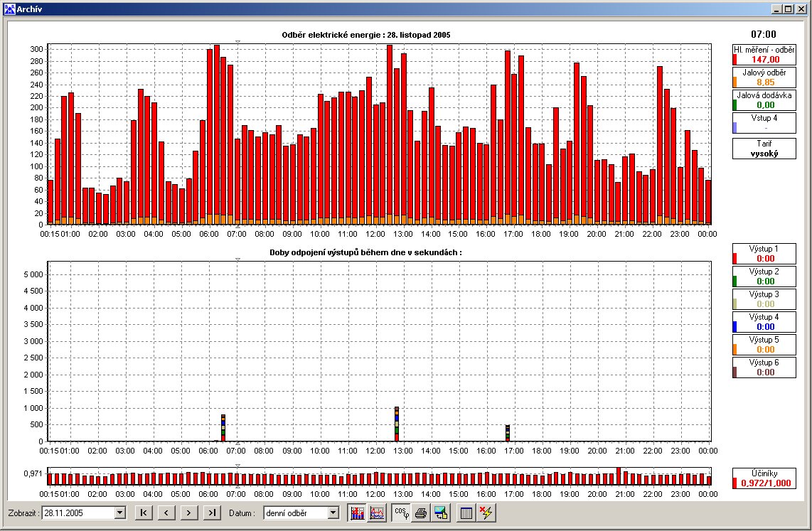812x531 pixels.
Task: Select the Výstup 4 legend entry
Action: pyautogui.click(x=764, y=322)
